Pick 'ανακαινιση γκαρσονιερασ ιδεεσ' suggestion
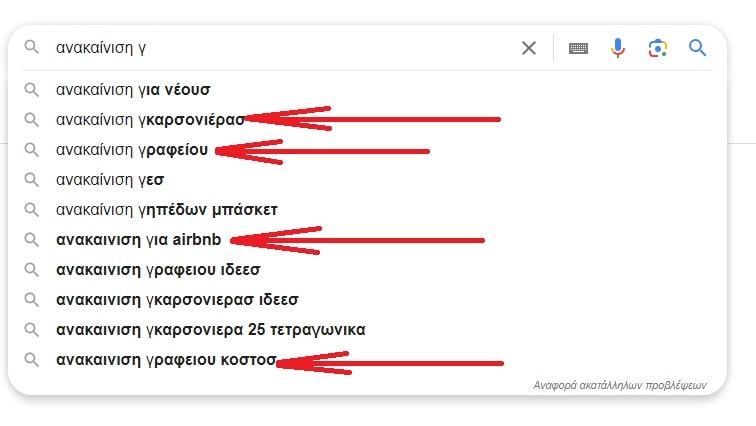 [177, 300]
